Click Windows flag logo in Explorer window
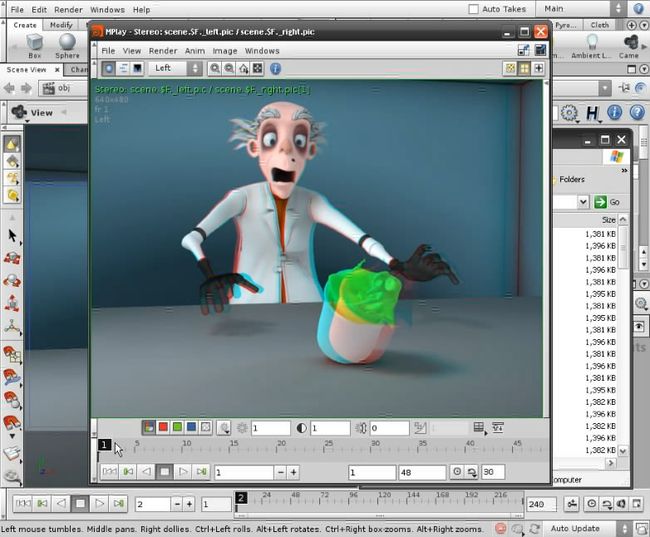 tap(616, 157)
